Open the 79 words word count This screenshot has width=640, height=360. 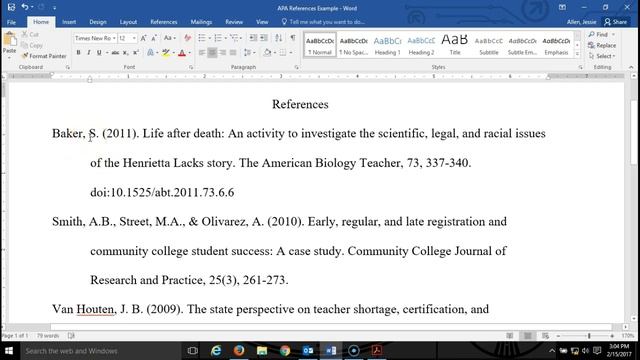48,336
